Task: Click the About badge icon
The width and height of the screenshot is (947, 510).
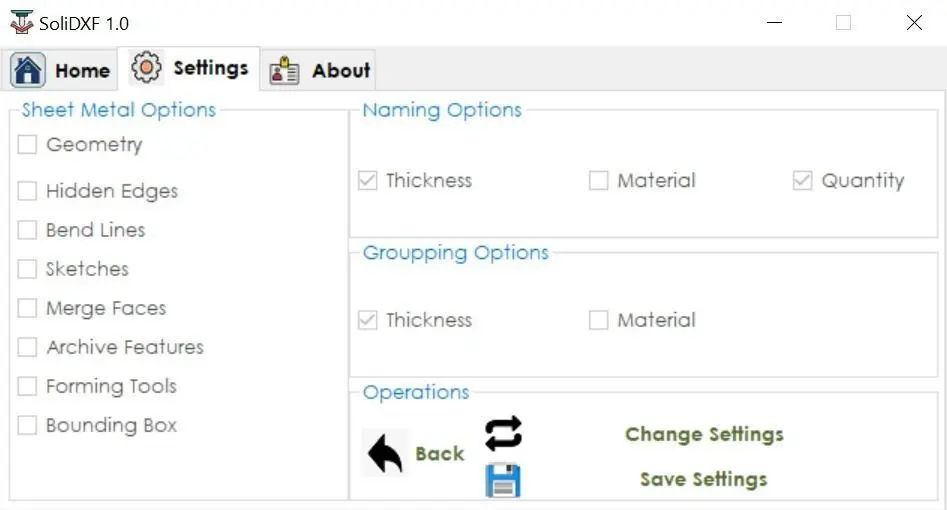Action: click(x=285, y=70)
